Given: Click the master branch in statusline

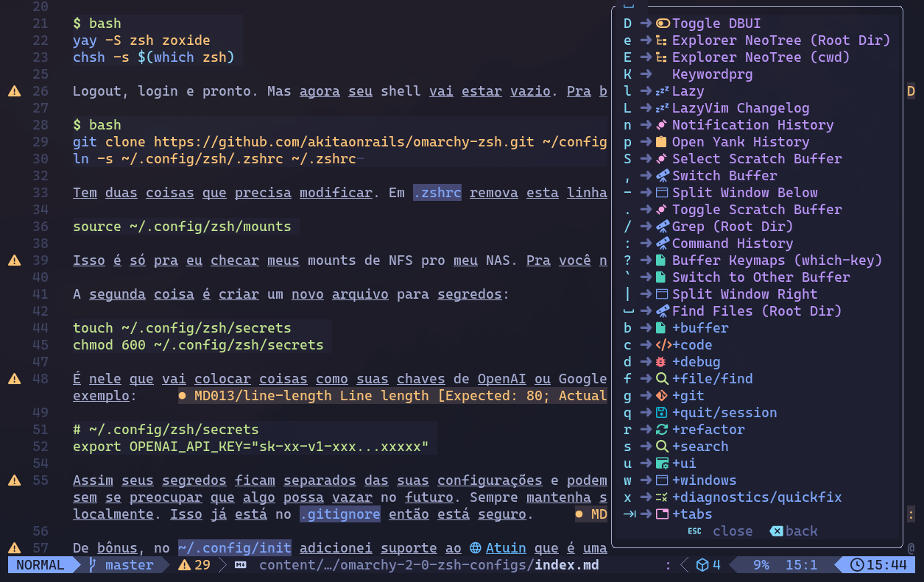Looking at the screenshot, I should (x=129, y=565).
